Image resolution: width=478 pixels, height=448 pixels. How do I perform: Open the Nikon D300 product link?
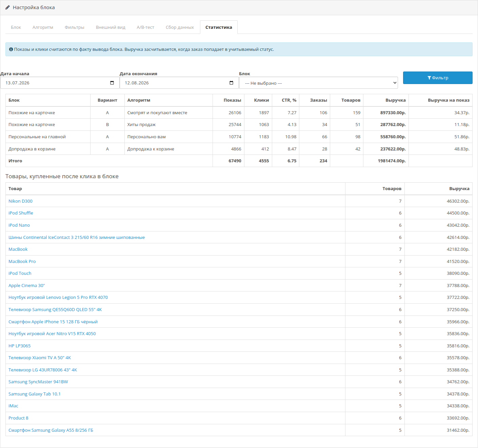pos(20,201)
